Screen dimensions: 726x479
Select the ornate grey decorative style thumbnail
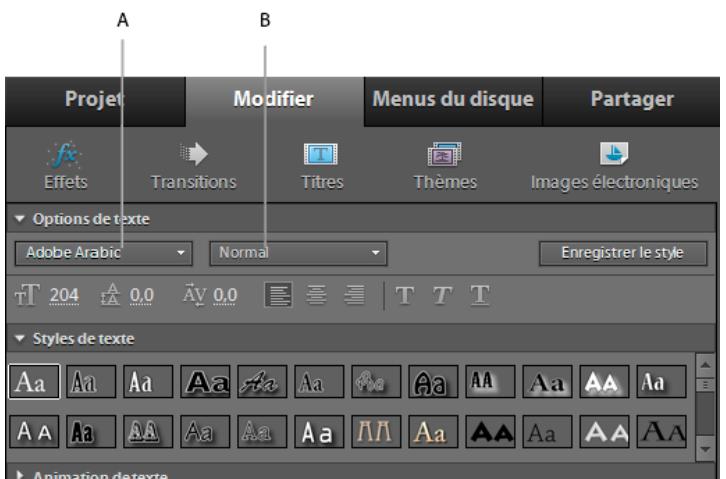[376, 382]
